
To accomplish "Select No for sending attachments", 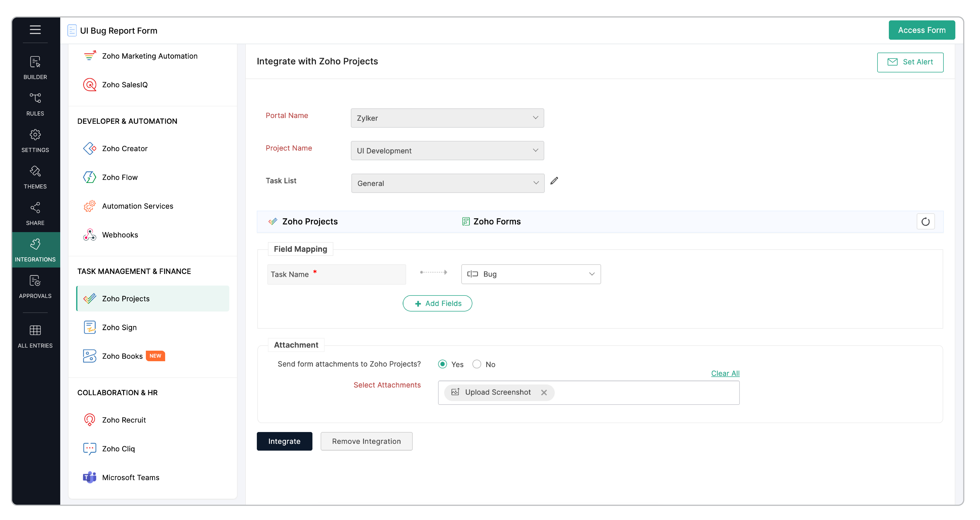I will (476, 364).
